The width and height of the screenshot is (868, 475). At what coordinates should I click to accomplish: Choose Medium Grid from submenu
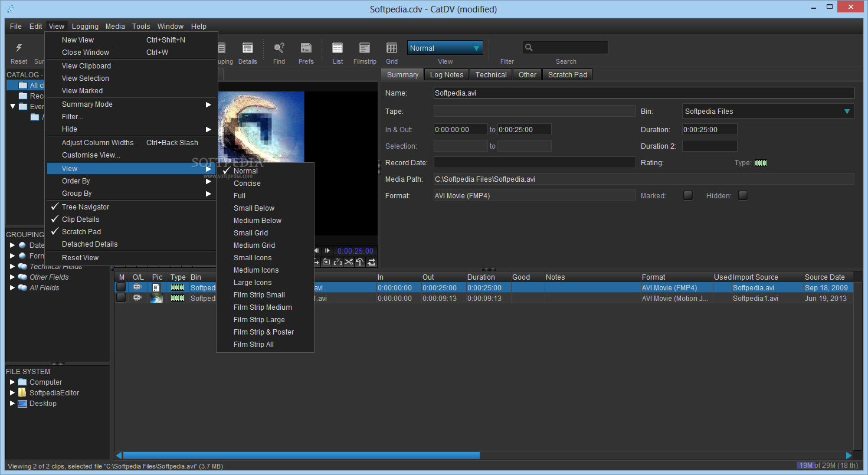coord(266,245)
